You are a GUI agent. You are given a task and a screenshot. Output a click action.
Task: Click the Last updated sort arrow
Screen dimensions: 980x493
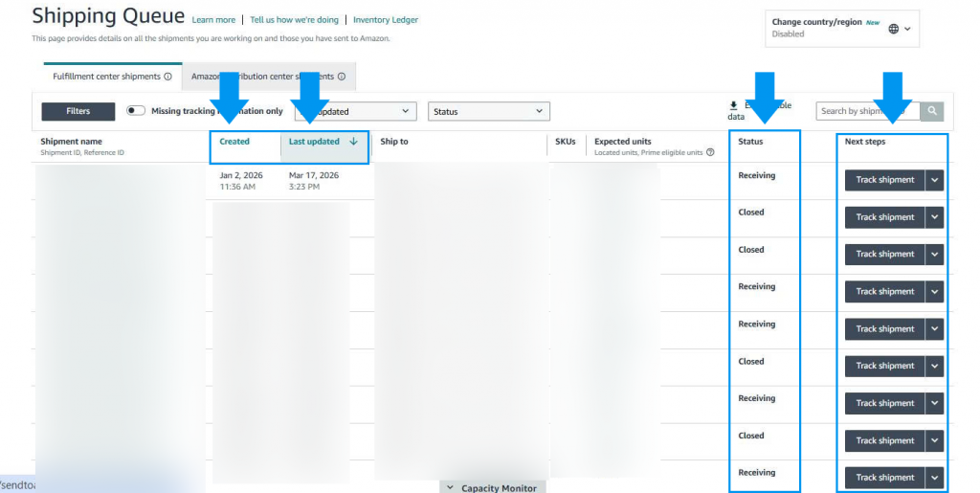(x=353, y=142)
